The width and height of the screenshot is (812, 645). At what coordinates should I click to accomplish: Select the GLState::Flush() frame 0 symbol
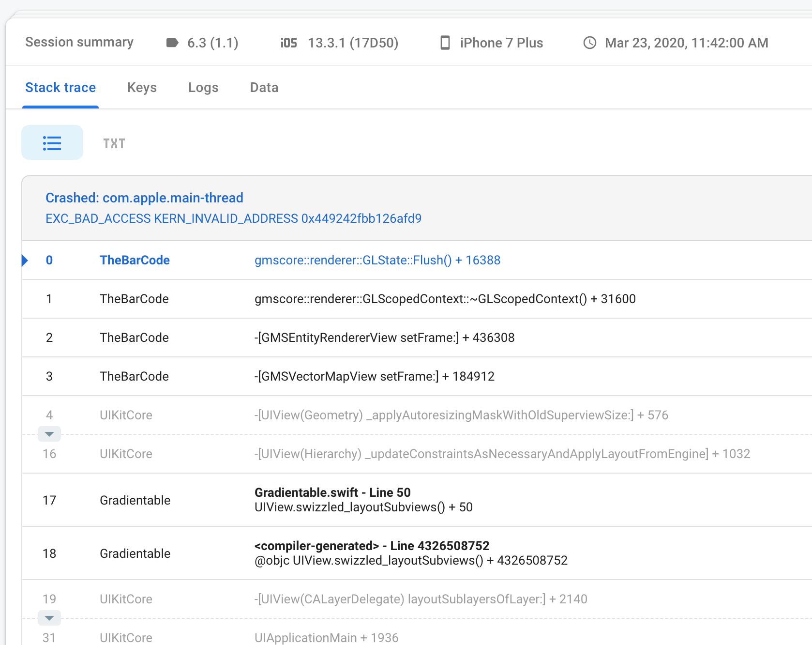coord(377,261)
